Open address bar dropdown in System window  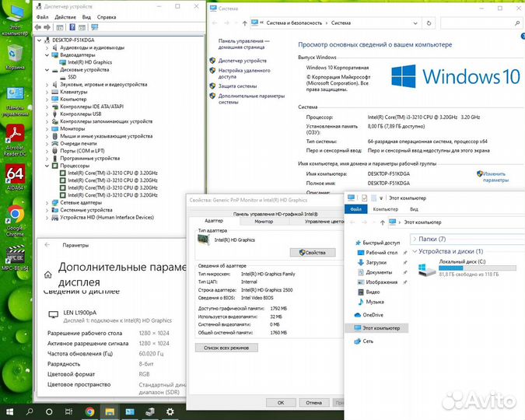(415, 23)
